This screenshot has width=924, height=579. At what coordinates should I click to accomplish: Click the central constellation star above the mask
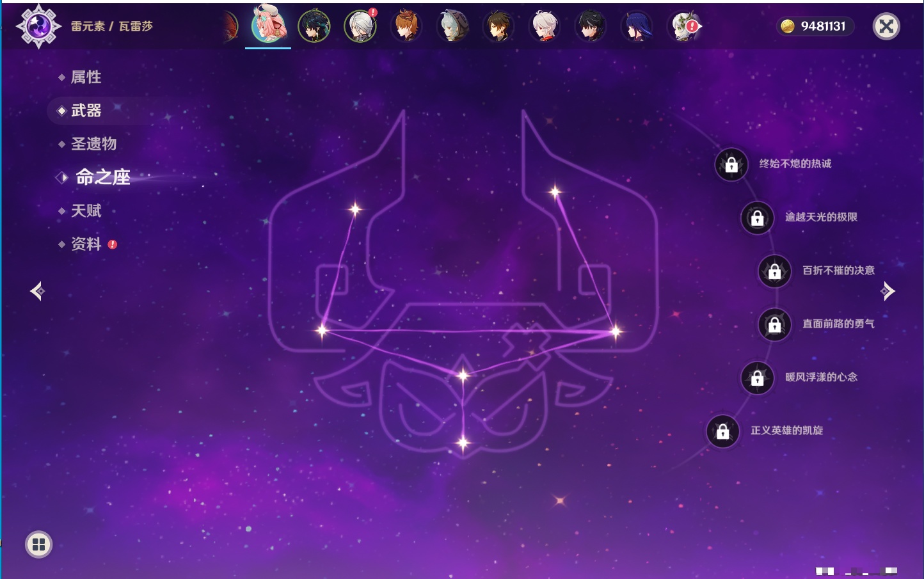tap(463, 375)
